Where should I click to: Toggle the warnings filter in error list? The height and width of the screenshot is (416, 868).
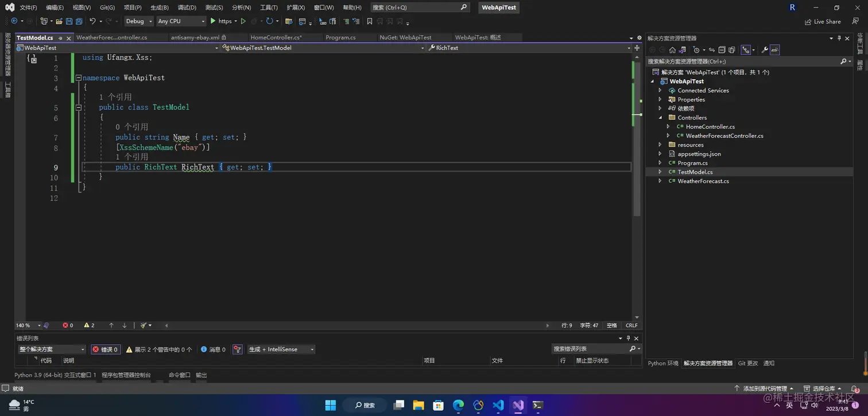159,349
